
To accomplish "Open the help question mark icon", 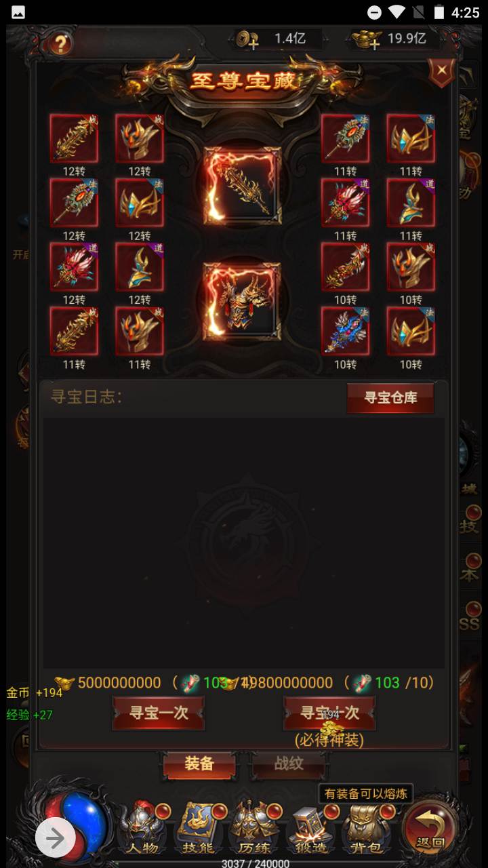I will (61, 45).
